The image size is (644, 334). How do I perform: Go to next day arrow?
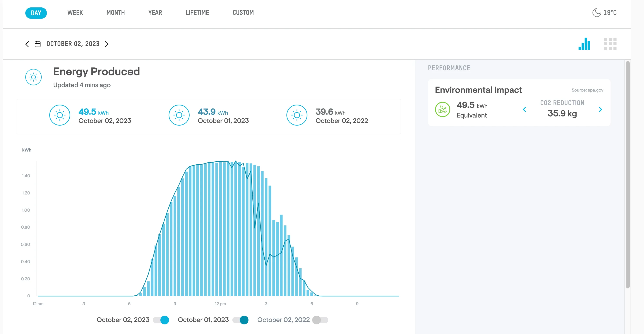pos(107,44)
